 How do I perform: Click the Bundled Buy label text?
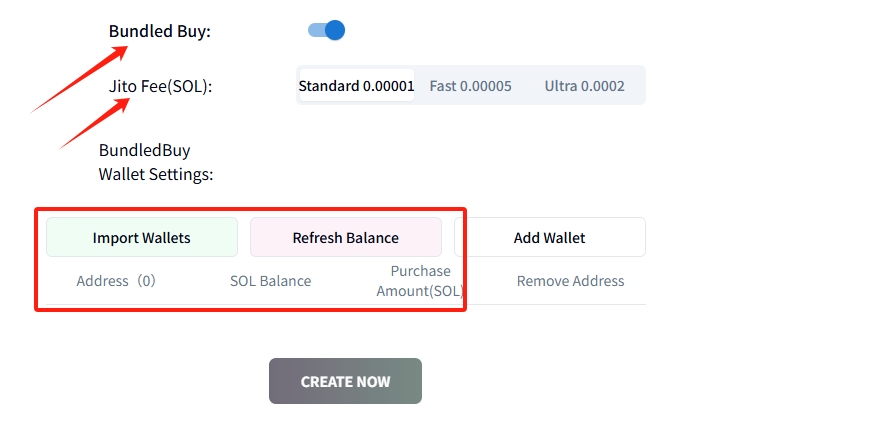click(x=160, y=31)
